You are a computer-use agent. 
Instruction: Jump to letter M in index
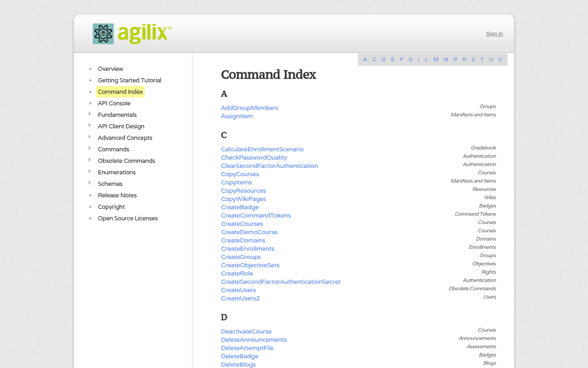[x=435, y=59]
